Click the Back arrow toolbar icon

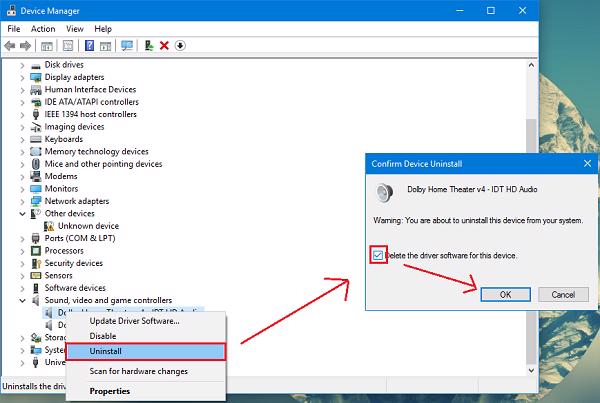[10, 45]
